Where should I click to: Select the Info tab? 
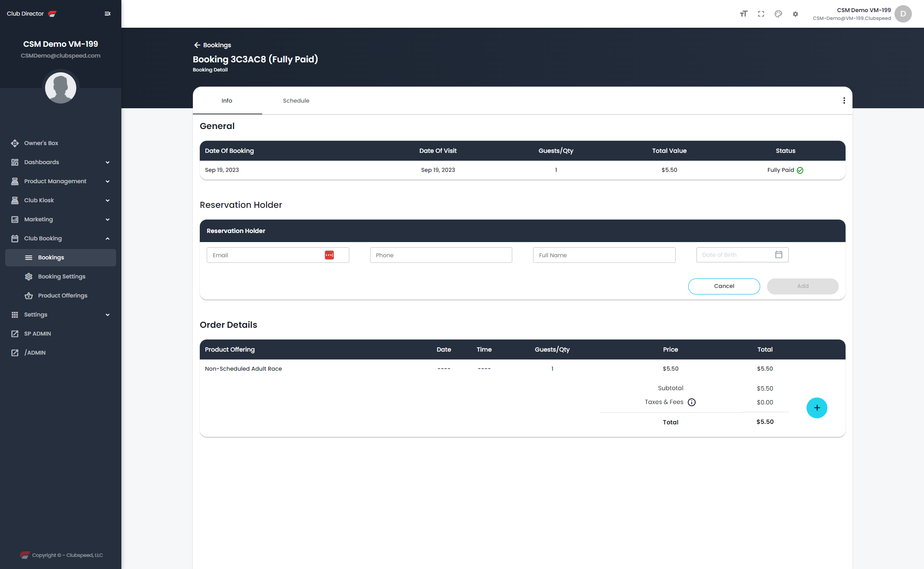click(x=227, y=100)
